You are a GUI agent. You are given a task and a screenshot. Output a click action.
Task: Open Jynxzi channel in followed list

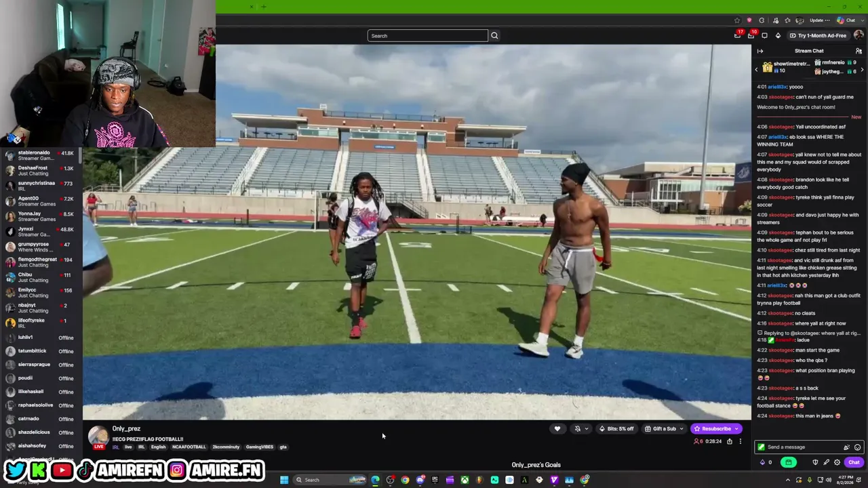point(41,232)
